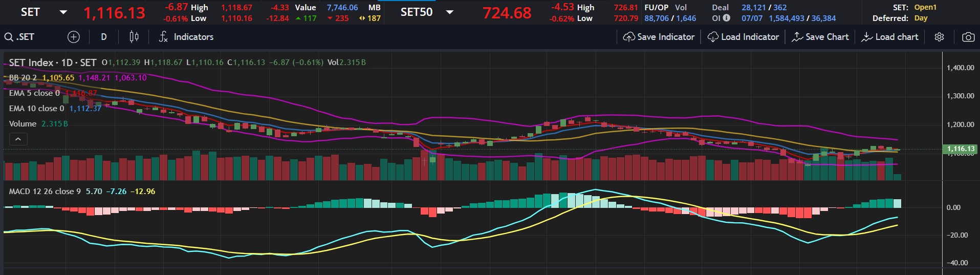The width and height of the screenshot is (980, 275).
Task: Click the SET index value 1,116.13
Action: 115,13
